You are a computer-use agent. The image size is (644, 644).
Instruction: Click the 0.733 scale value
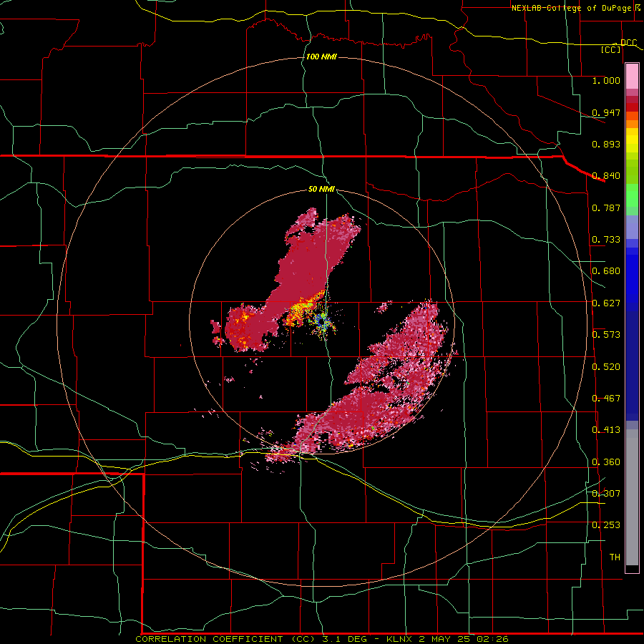click(x=606, y=240)
